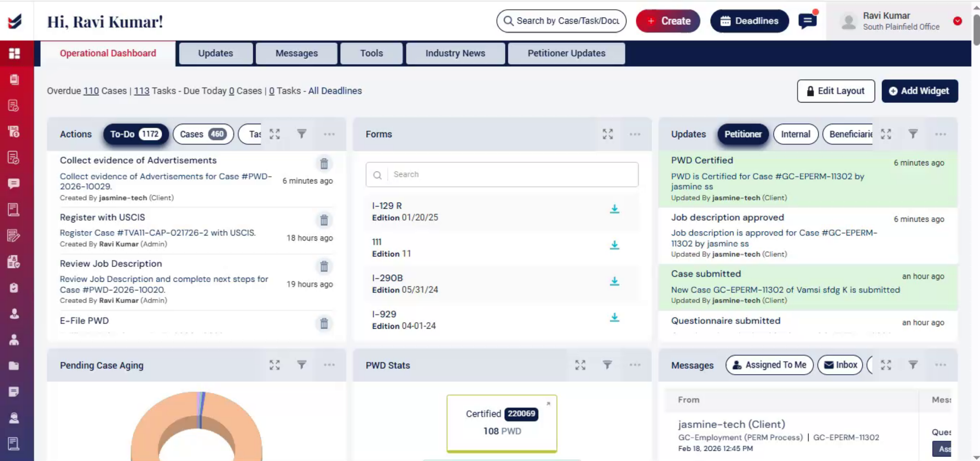Expand the PWD Stats widget fullscreen

click(x=580, y=365)
